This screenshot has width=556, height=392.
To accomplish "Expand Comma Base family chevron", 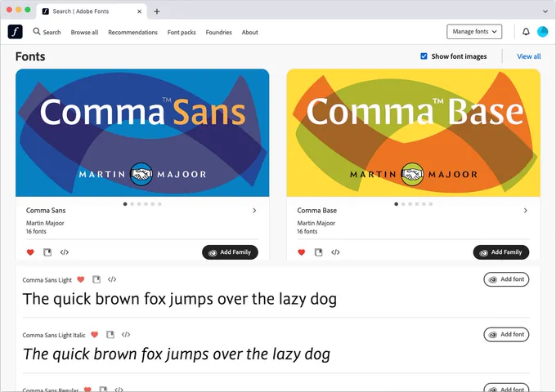I will (x=526, y=211).
